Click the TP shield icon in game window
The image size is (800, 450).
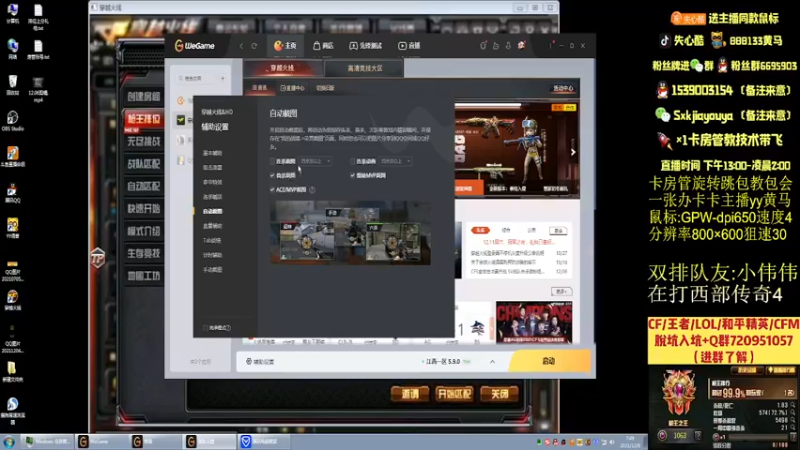click(x=98, y=257)
